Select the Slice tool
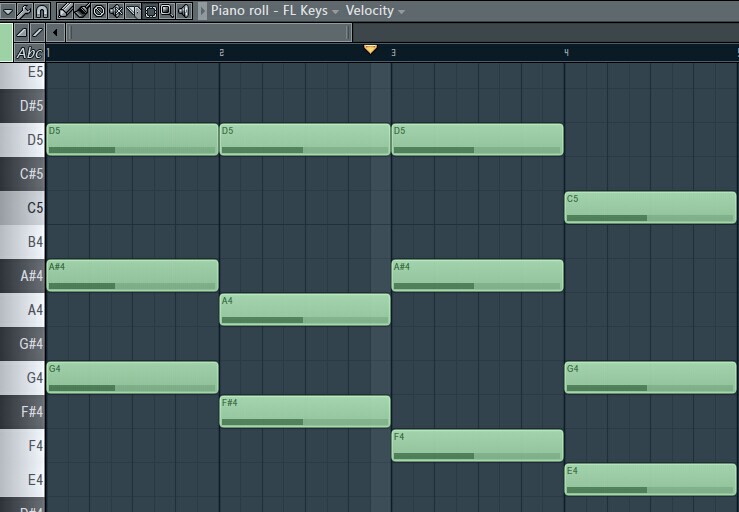Image resolution: width=739 pixels, height=512 pixels. (133, 10)
